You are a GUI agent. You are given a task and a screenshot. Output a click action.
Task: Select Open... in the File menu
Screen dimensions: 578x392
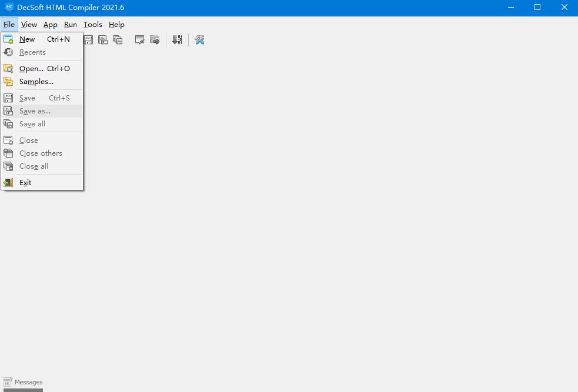42,69
